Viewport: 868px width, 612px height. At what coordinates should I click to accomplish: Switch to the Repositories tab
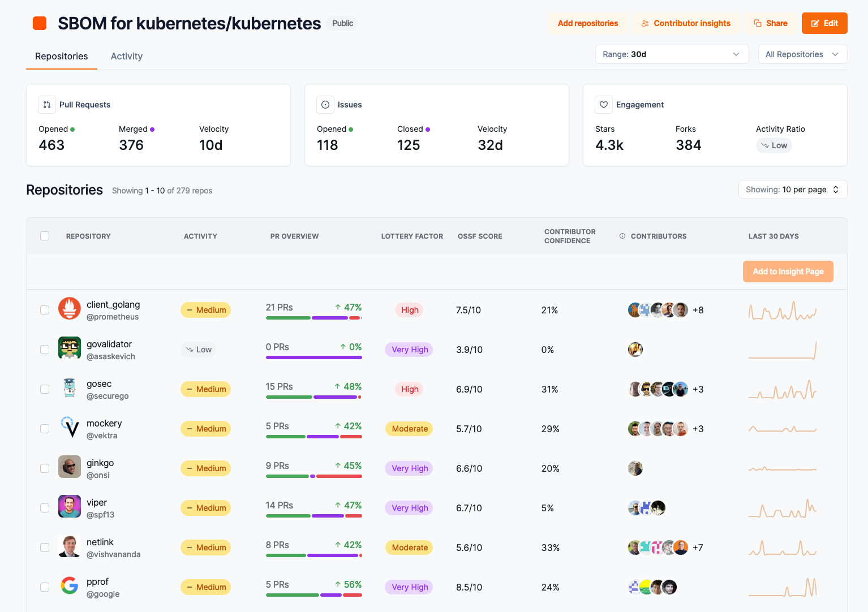[x=62, y=56]
